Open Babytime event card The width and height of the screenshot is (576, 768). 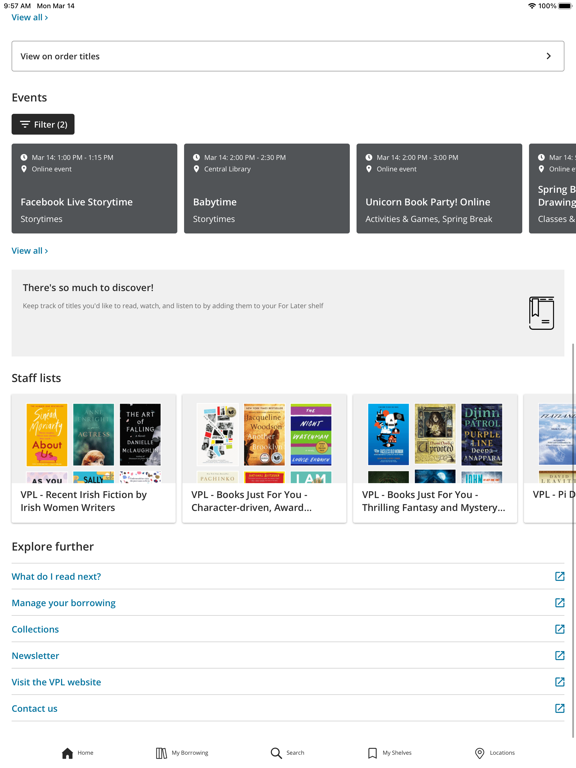click(267, 189)
